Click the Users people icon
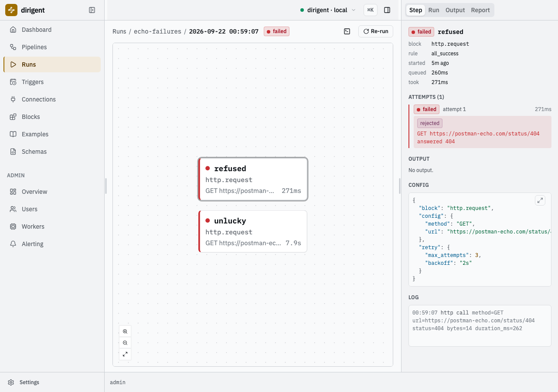 click(x=13, y=209)
